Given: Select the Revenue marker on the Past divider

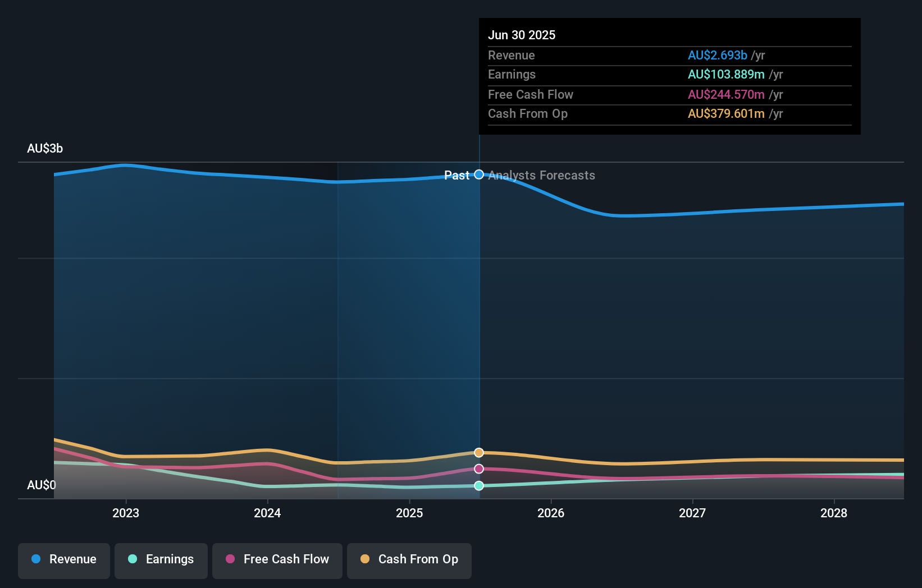Looking at the screenshot, I should click(x=478, y=174).
